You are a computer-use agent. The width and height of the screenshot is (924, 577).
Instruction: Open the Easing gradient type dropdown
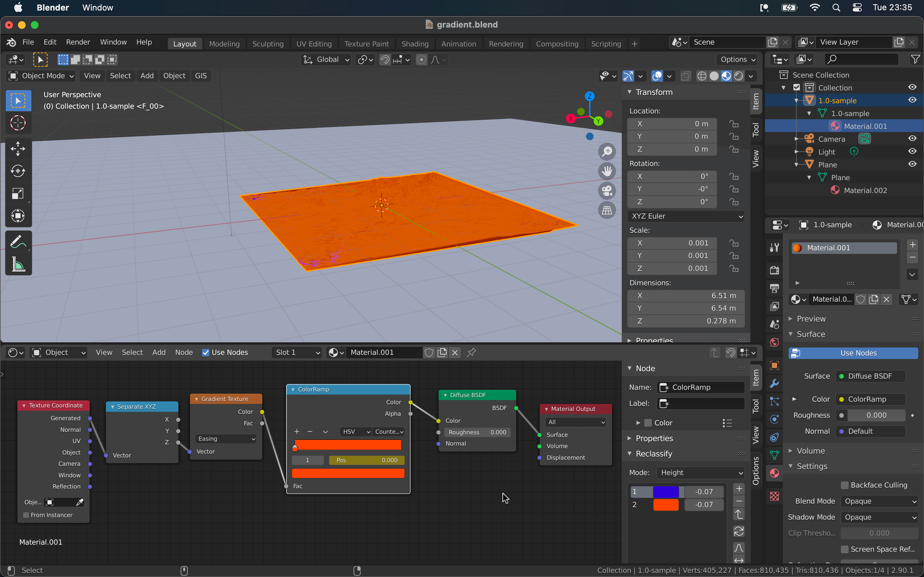coord(226,439)
